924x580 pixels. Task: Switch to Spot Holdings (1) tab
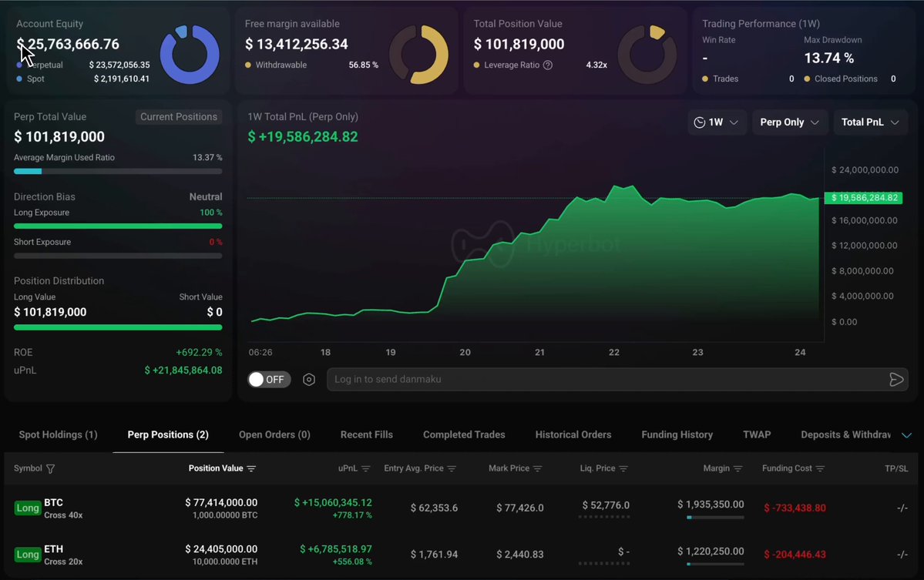click(x=58, y=434)
